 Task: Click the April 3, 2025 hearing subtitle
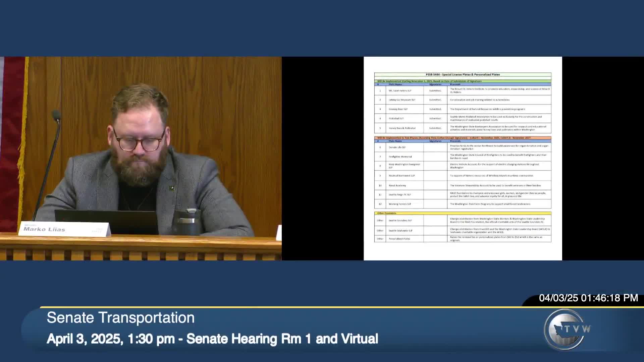[x=212, y=339]
